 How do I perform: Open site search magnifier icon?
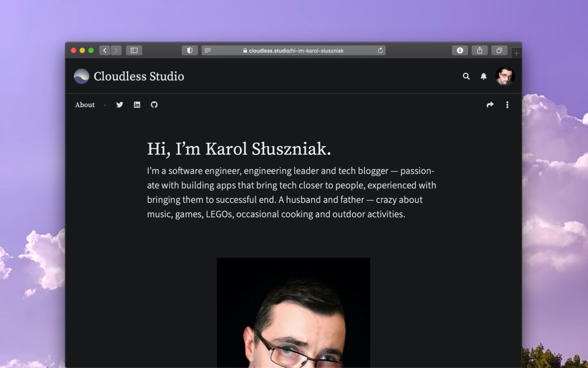[466, 76]
